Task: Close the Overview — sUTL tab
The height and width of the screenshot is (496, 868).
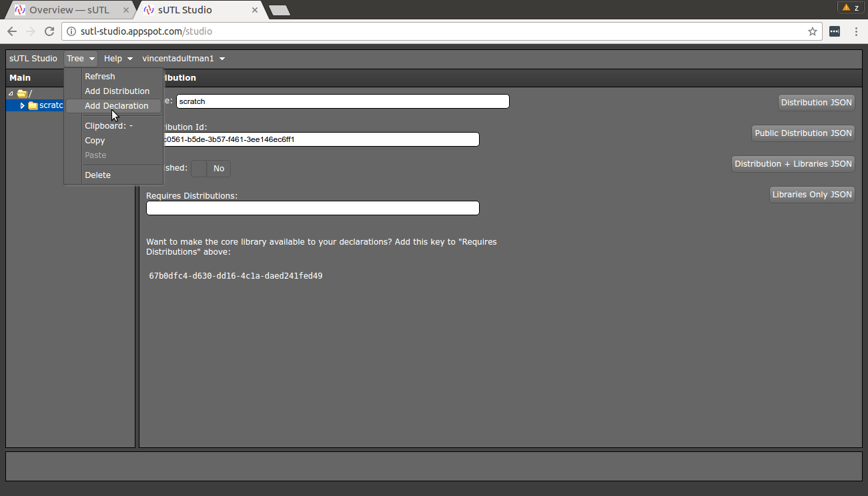Action: (126, 10)
